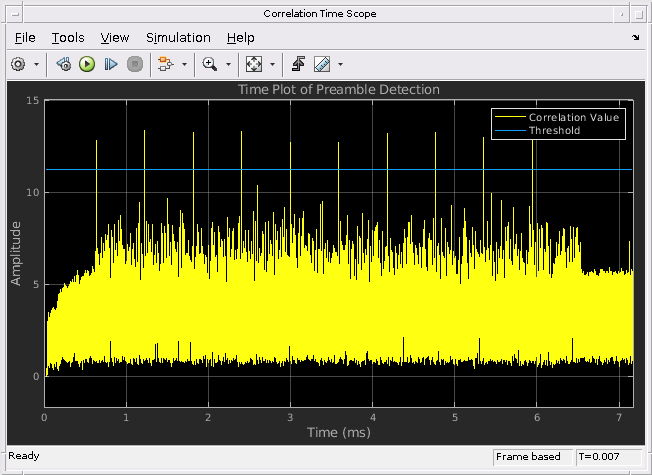
Task: Expand dropdown arrow beside the gear icon
Action: (37, 64)
